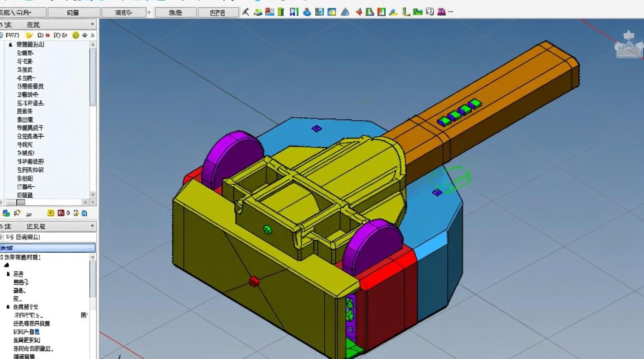Collapse the root node of the upper tree

coord(11,45)
